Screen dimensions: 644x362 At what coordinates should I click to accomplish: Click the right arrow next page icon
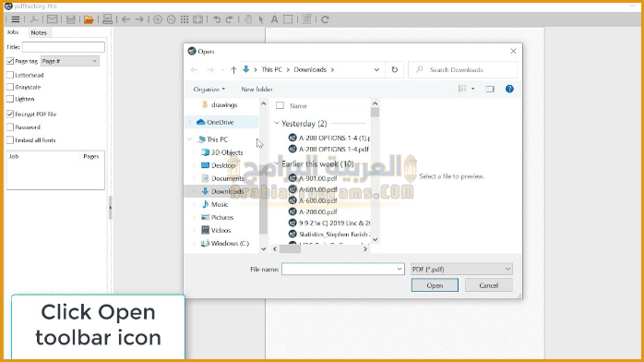click(139, 19)
